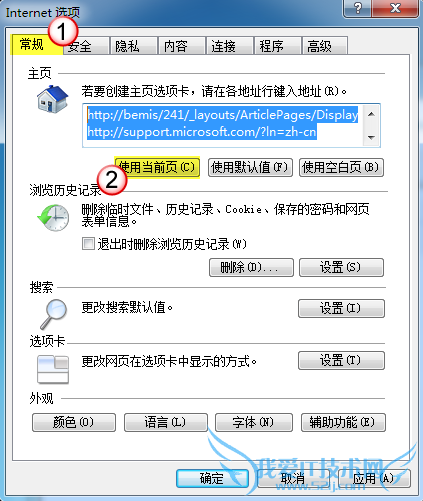Click the question mark help button
Image resolution: width=423 pixels, height=501 pixels.
tap(357, 8)
